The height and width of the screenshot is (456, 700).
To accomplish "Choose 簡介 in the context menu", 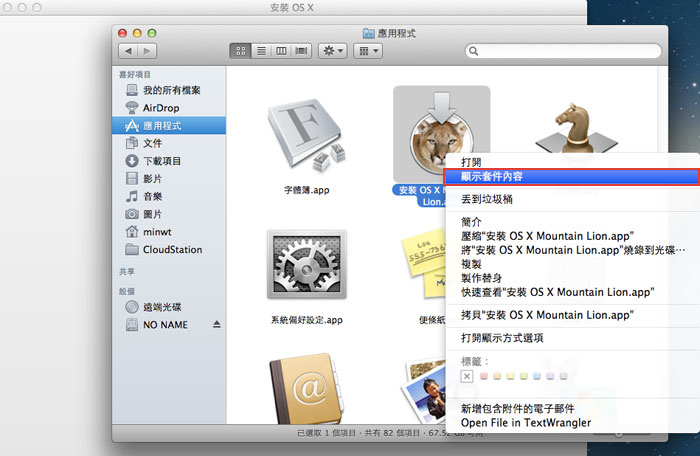I will tap(573, 222).
